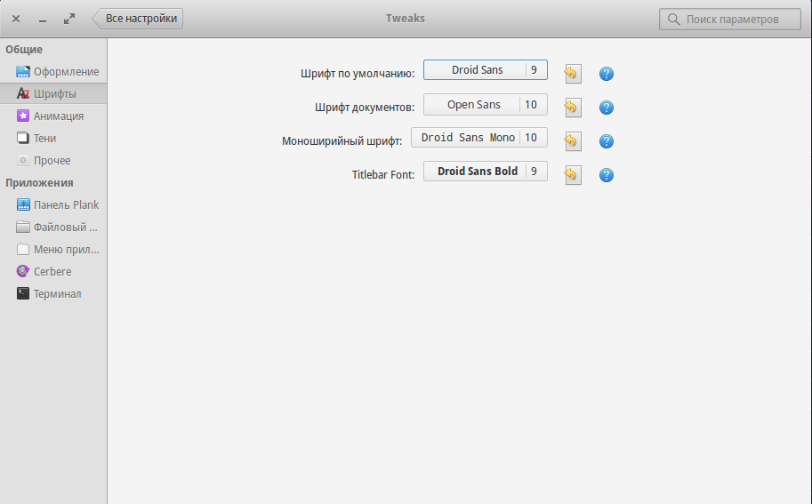
Task: Reset the monospace font with the undo arrow
Action: tap(572, 140)
